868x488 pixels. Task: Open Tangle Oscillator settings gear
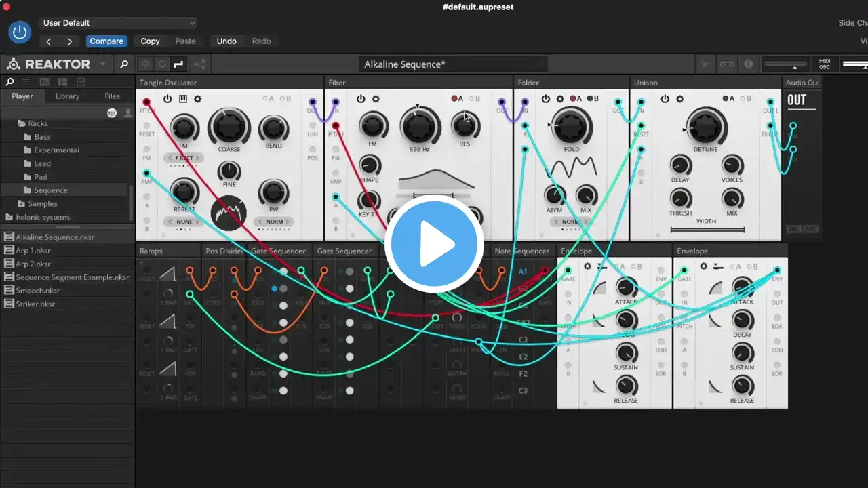[198, 99]
